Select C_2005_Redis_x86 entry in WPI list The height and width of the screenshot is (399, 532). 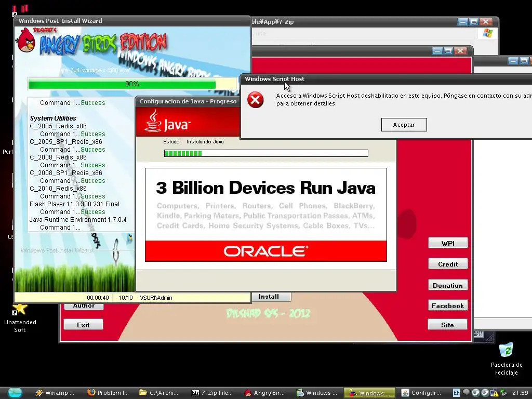click(x=58, y=126)
